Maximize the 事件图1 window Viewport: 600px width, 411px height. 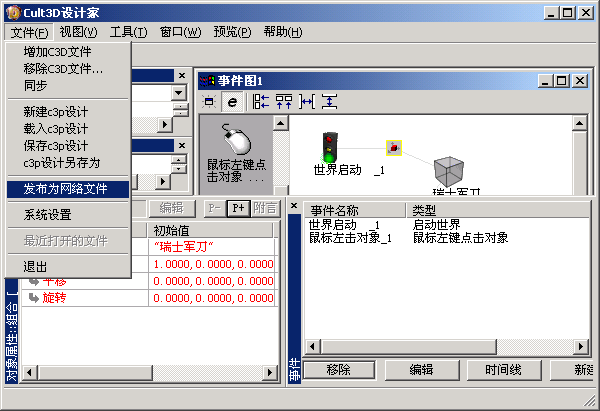coord(561,81)
